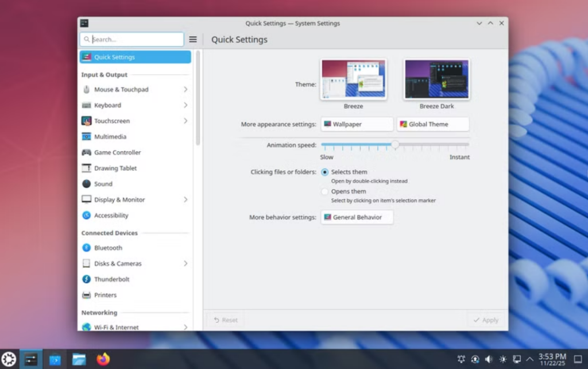Select the 'Selects them' radio option
Screen dimensions: 588x369
point(325,171)
